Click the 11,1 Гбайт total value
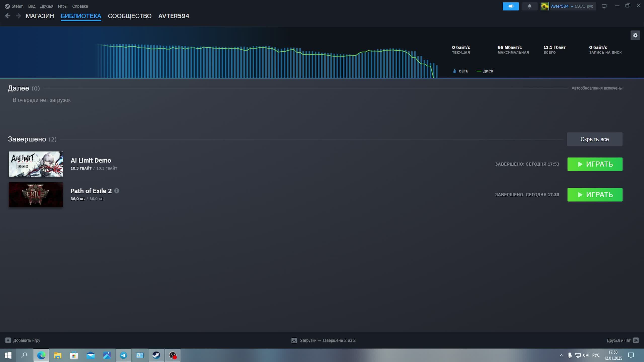Image resolution: width=644 pixels, height=362 pixels. pyautogui.click(x=554, y=47)
